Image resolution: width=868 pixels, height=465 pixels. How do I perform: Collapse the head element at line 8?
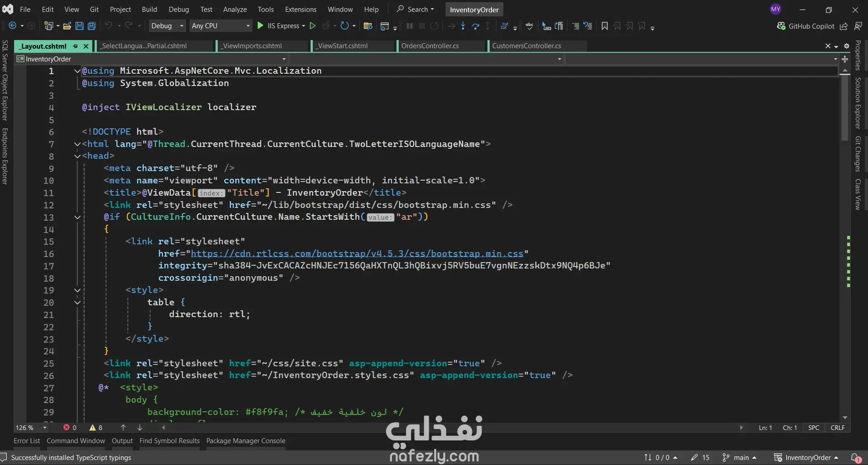tap(77, 156)
